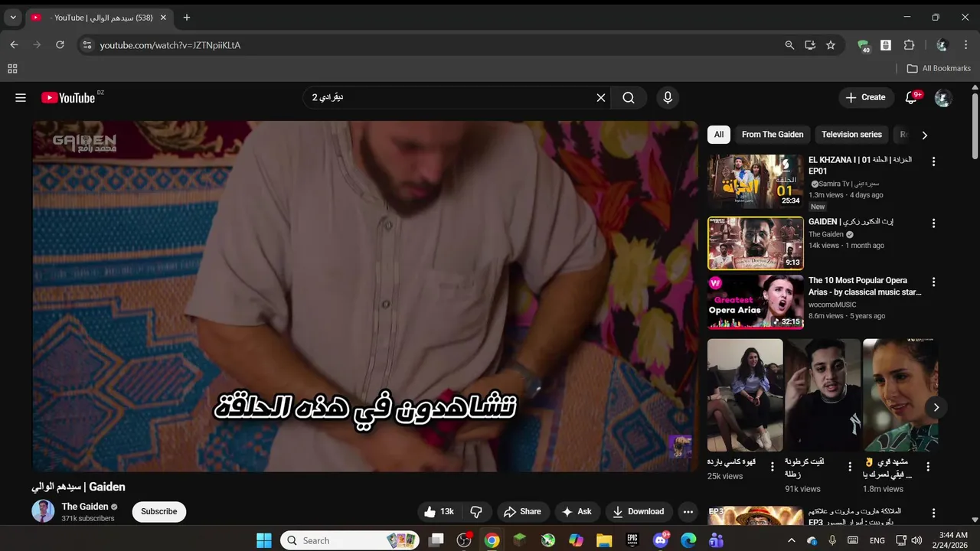Subscribe to The Gaiden channel
Image resolution: width=980 pixels, height=551 pixels.
pyautogui.click(x=159, y=512)
